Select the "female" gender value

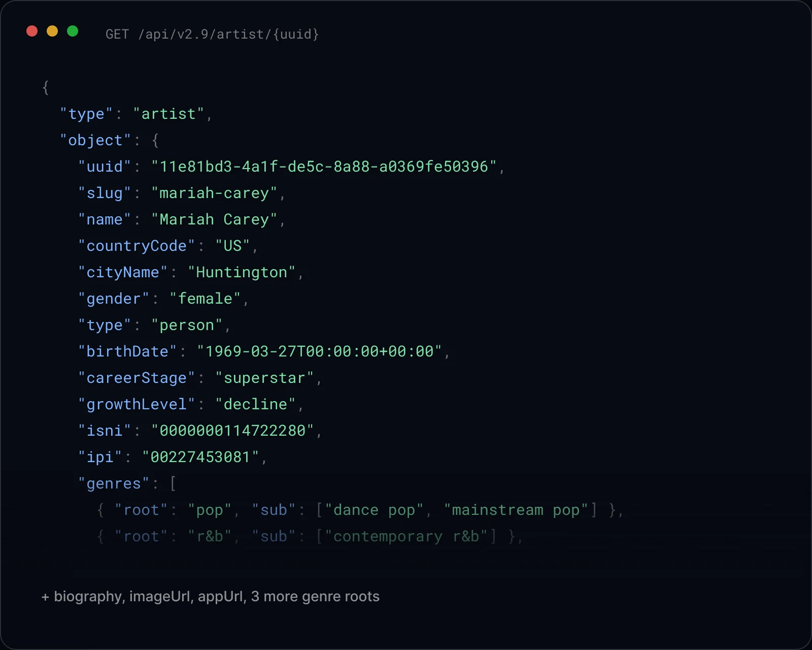(x=205, y=299)
